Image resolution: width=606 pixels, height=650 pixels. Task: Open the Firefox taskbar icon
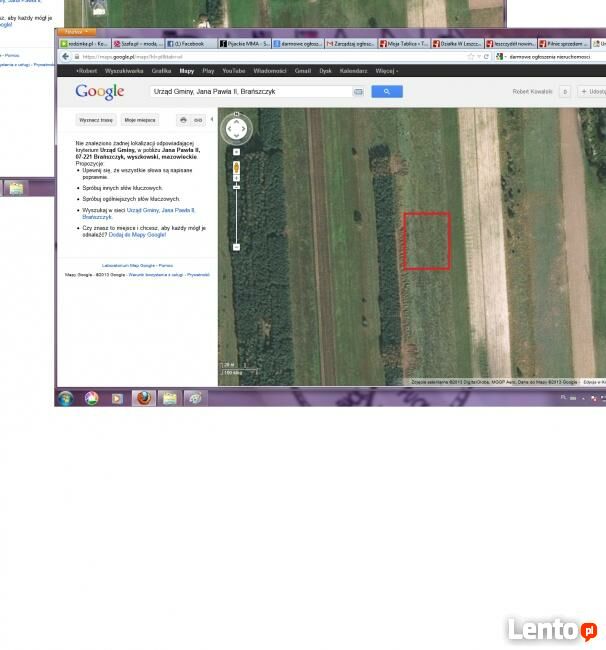click(144, 398)
